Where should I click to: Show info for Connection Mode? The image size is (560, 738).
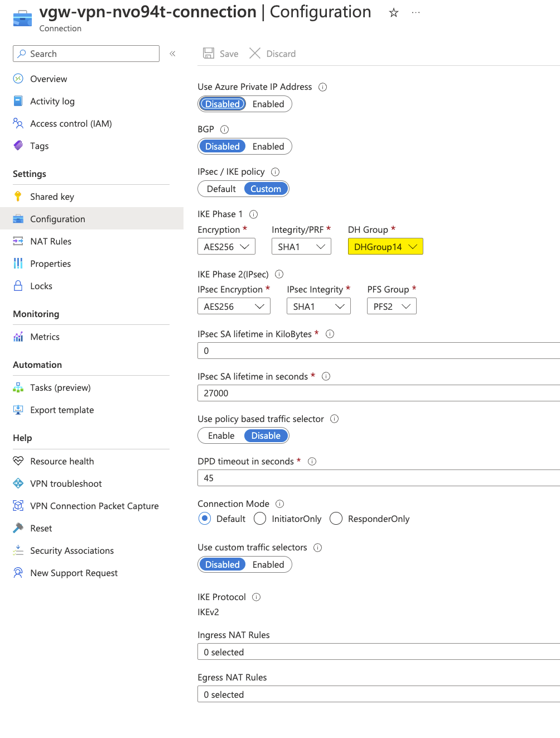pos(280,504)
